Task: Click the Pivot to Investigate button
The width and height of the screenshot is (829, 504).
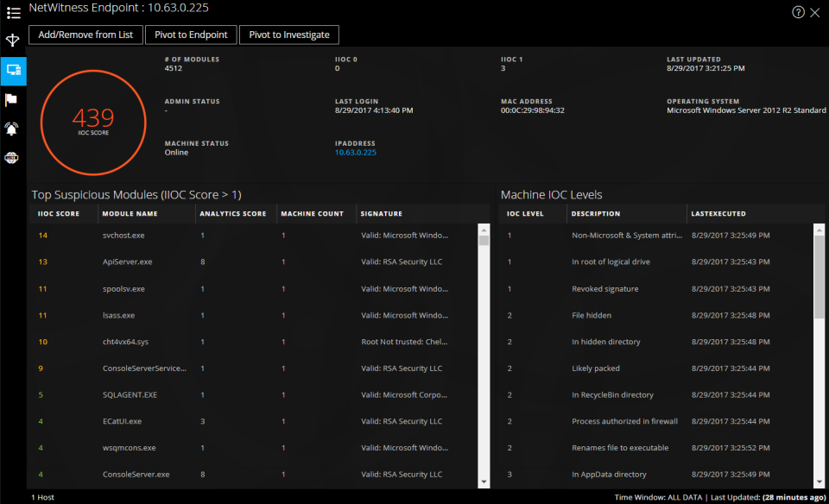Action: [289, 35]
